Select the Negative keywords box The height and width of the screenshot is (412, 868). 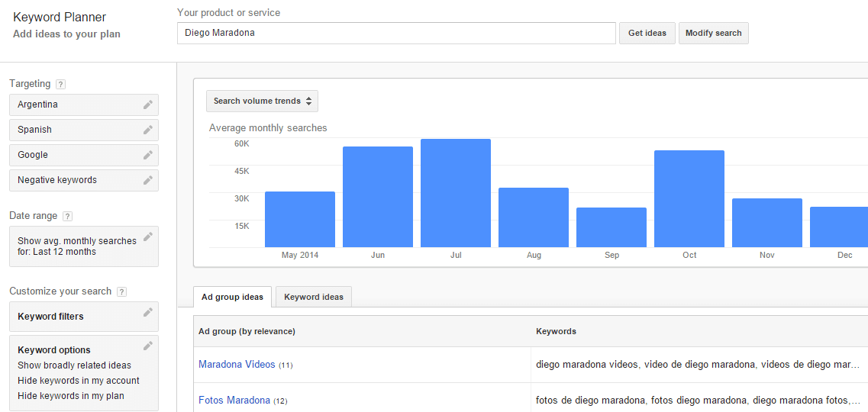tap(84, 180)
